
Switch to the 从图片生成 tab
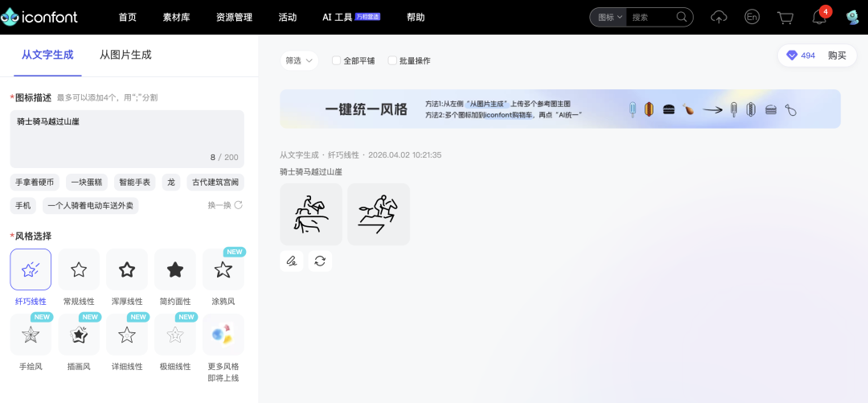pos(125,55)
